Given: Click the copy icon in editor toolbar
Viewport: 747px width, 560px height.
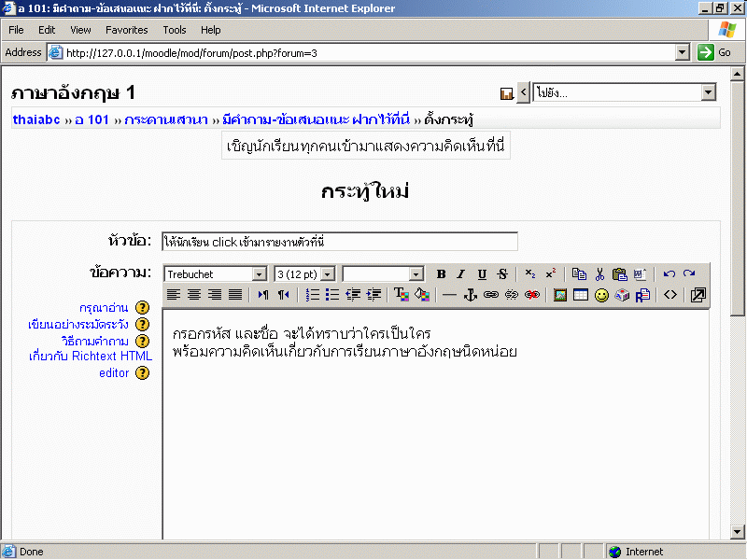Looking at the screenshot, I should (x=579, y=274).
